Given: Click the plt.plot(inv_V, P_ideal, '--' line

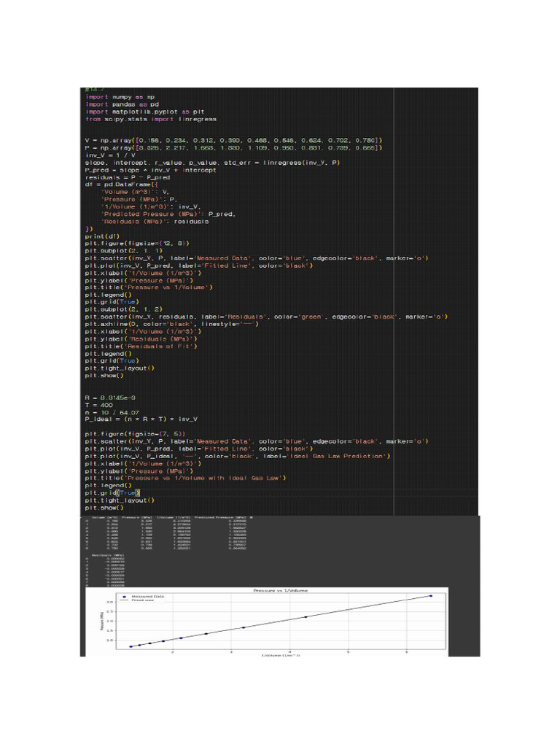Looking at the screenshot, I should [x=238, y=457].
